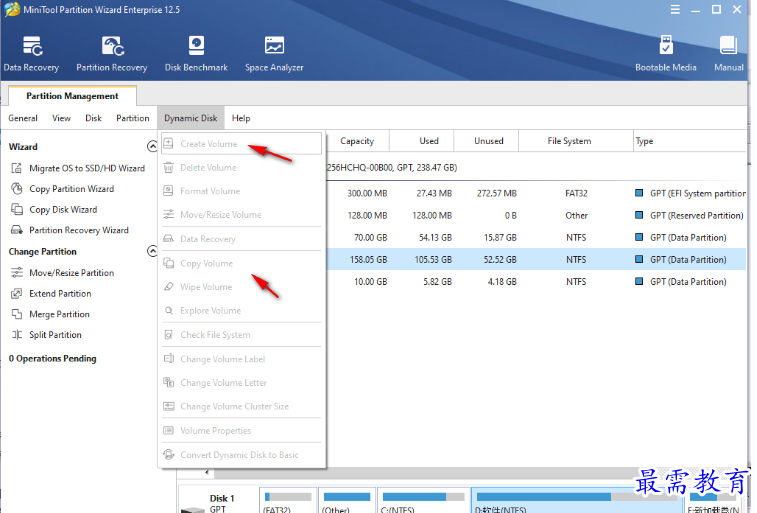The height and width of the screenshot is (513, 757).
Task: Click the application hamburger menu icon
Action: (675, 9)
